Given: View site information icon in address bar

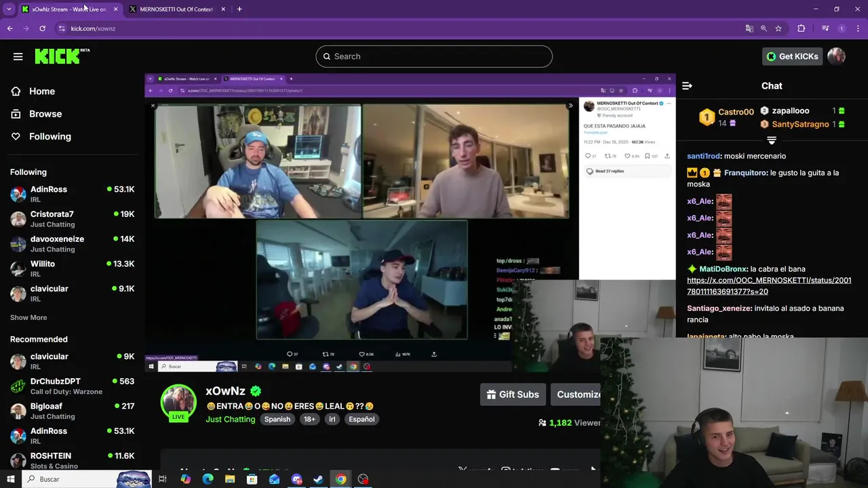Looking at the screenshot, I should pos(62,28).
